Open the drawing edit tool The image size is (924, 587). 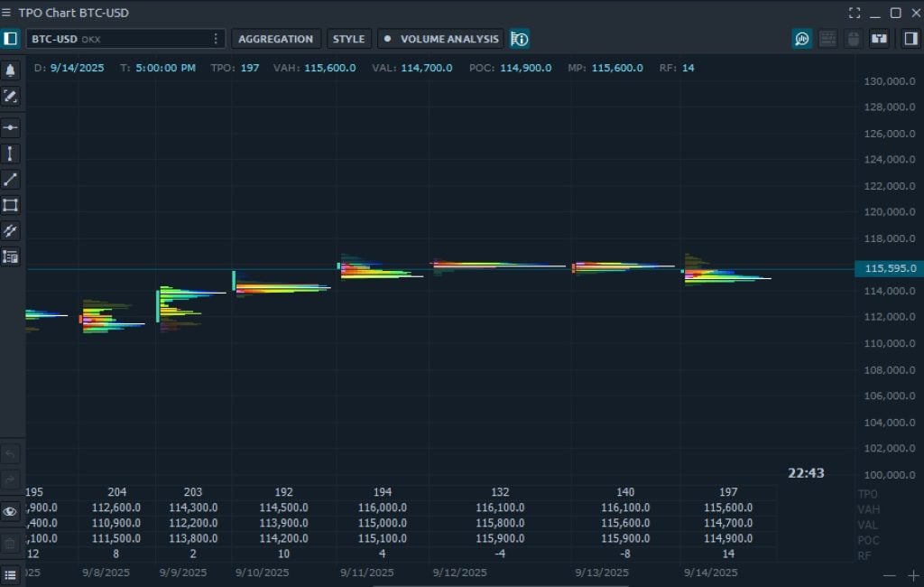tap(11, 97)
